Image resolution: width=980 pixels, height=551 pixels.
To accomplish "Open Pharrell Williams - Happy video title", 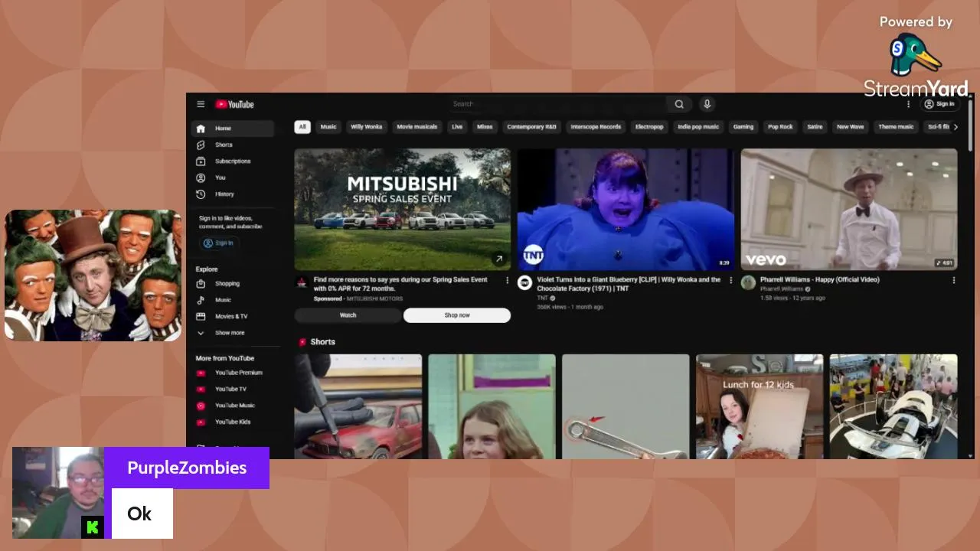I will coord(819,280).
